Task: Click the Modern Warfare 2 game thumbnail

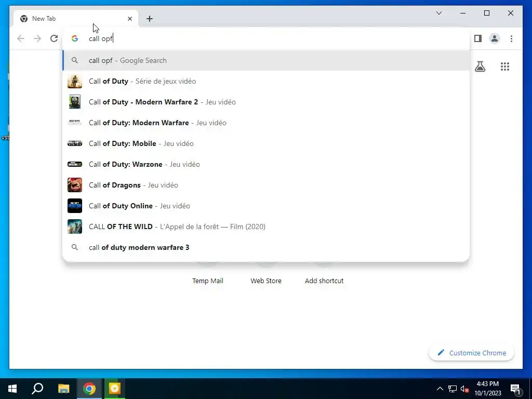Action: pos(75,102)
